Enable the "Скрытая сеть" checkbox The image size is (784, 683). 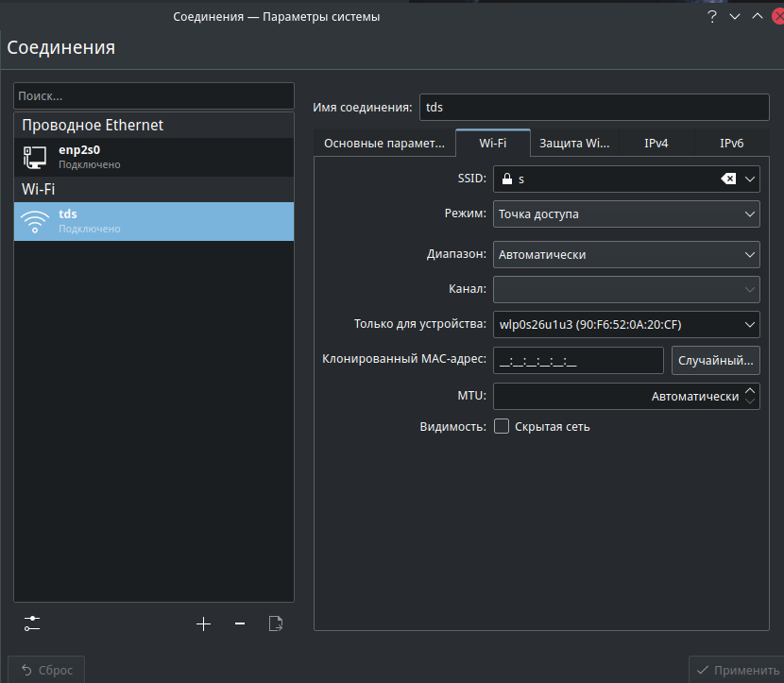[502, 426]
